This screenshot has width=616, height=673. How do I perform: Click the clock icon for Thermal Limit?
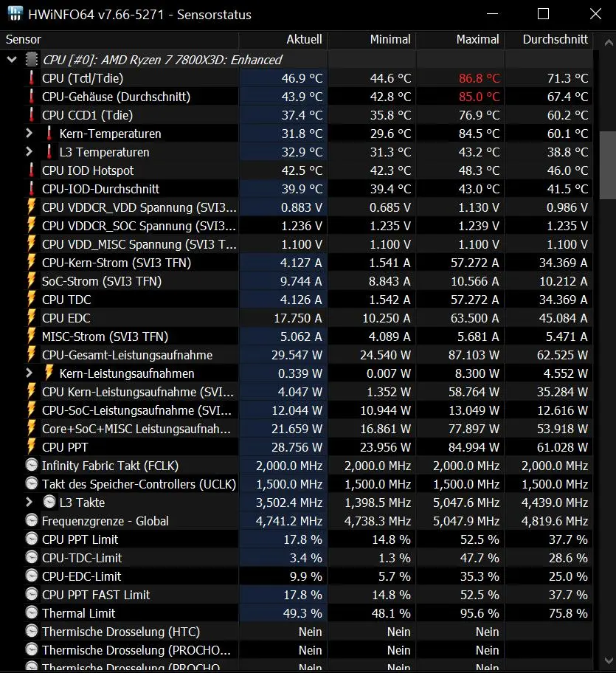(x=32, y=613)
